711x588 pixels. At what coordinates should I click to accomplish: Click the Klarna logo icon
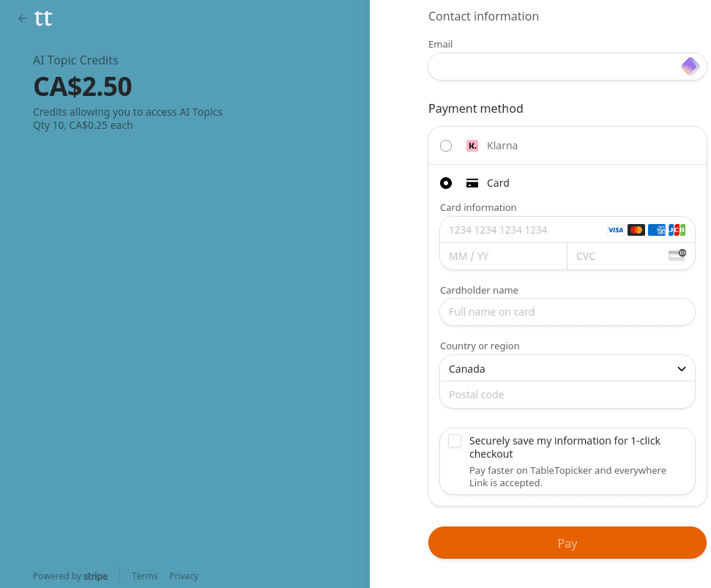coord(472,146)
